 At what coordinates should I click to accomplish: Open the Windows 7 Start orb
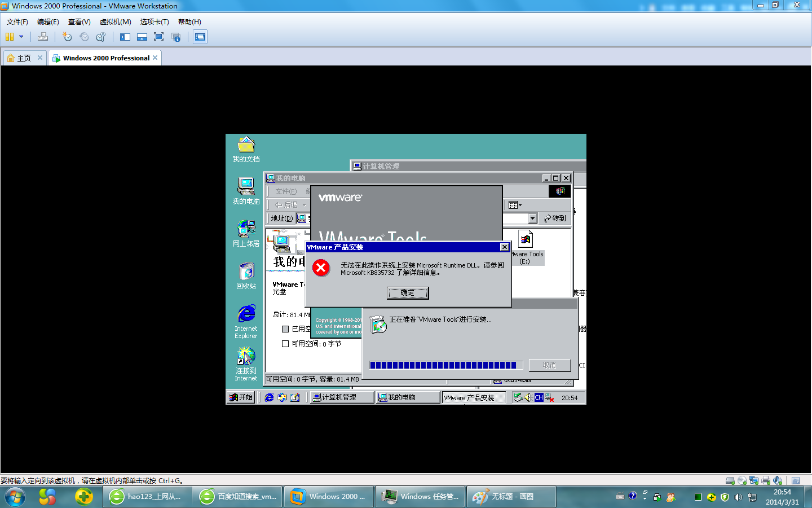[x=15, y=497]
